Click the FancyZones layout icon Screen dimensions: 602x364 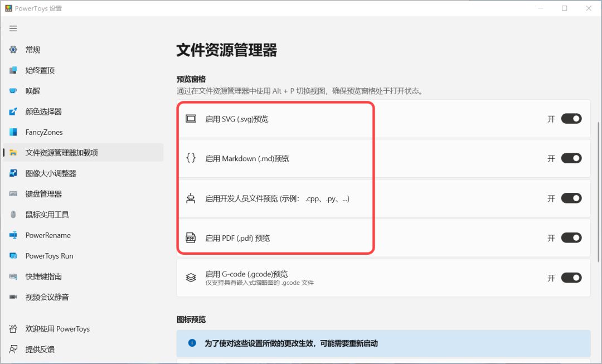point(13,132)
